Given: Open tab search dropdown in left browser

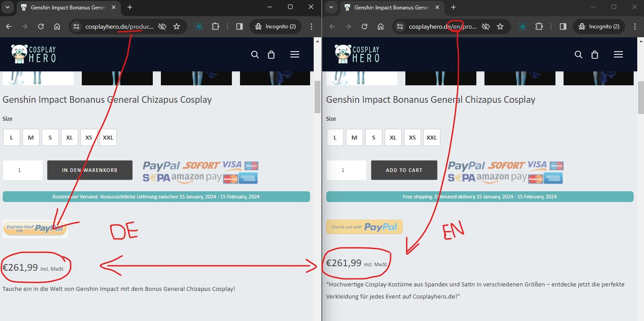Looking at the screenshot, I should pyautogui.click(x=7, y=7).
